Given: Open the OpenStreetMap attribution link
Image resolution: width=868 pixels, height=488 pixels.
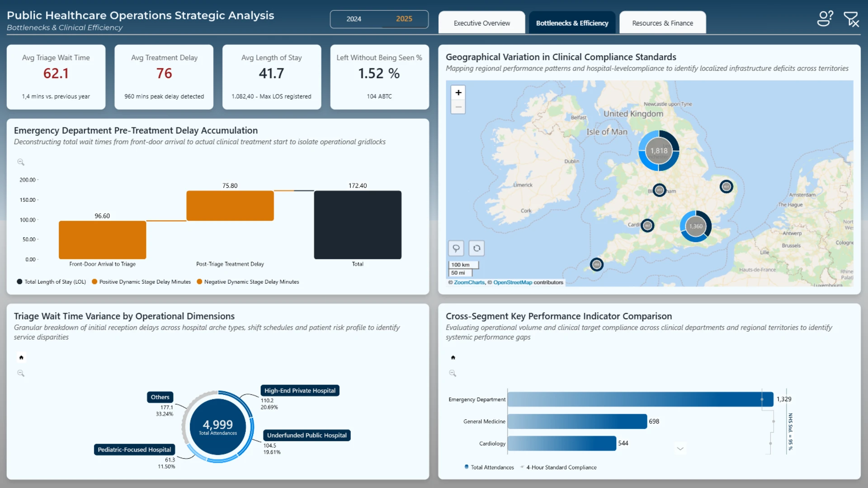Looking at the screenshot, I should tap(513, 282).
